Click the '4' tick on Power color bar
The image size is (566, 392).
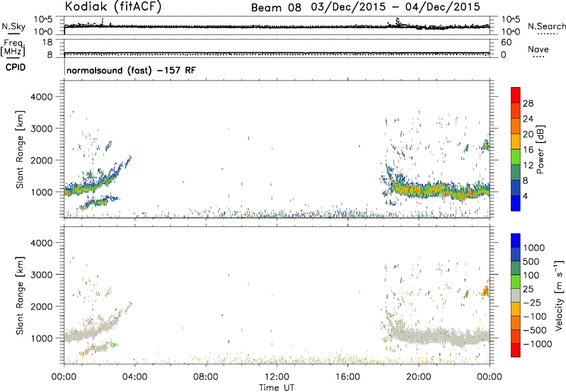click(x=525, y=196)
